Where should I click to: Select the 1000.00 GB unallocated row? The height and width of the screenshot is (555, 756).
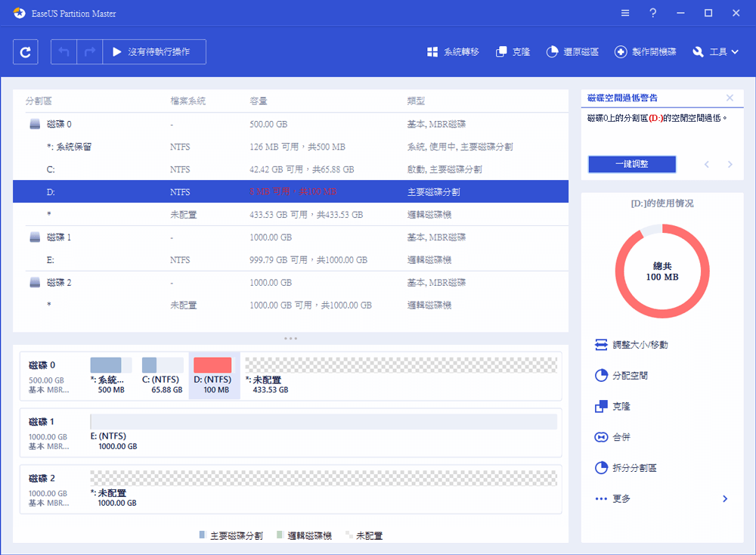(290, 305)
